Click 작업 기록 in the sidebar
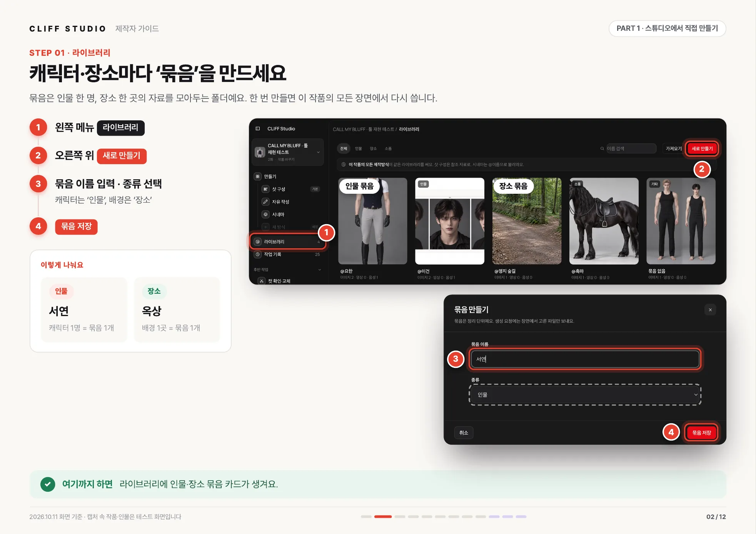The width and height of the screenshot is (756, 534). (x=288, y=255)
